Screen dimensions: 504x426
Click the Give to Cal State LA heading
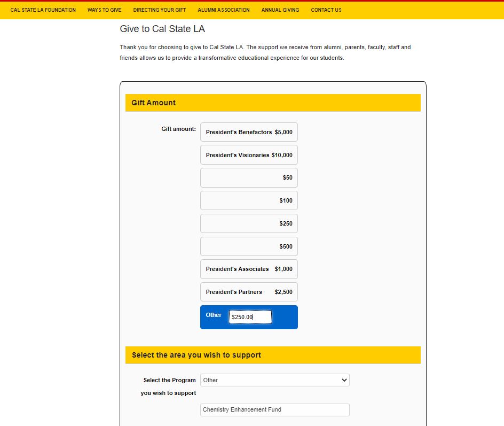click(162, 29)
